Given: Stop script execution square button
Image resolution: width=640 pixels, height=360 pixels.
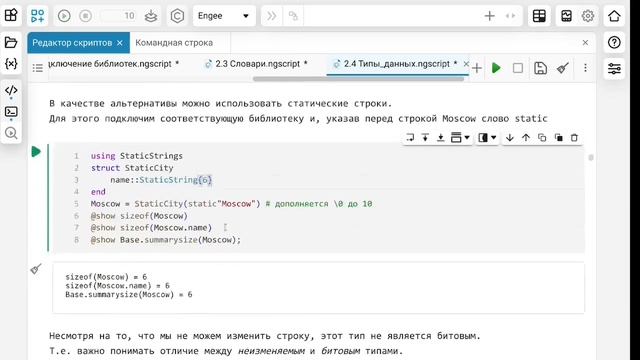Looking at the screenshot, I should [518, 68].
